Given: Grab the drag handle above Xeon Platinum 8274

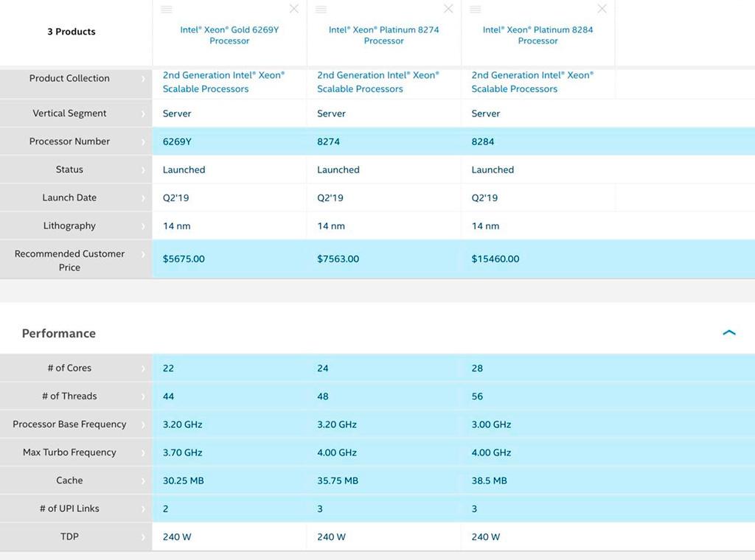Looking at the screenshot, I should click(321, 10).
